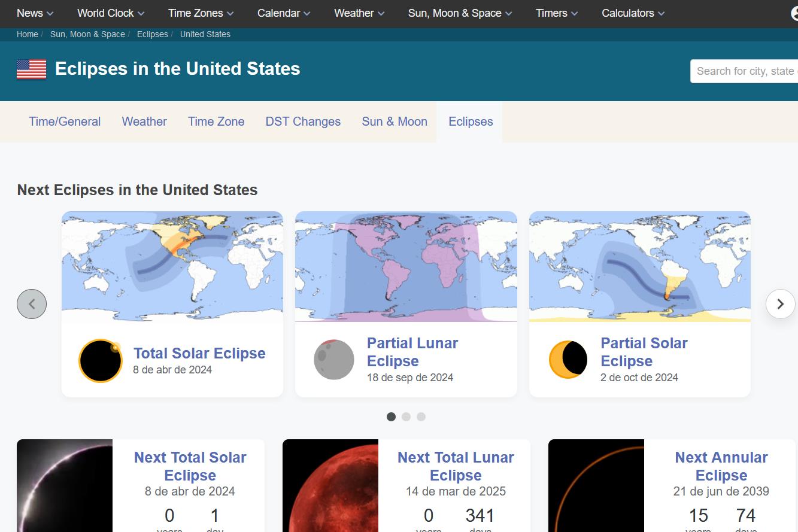Select the Eclipses tab
Screen dimensions: 798x532
(x=471, y=121)
